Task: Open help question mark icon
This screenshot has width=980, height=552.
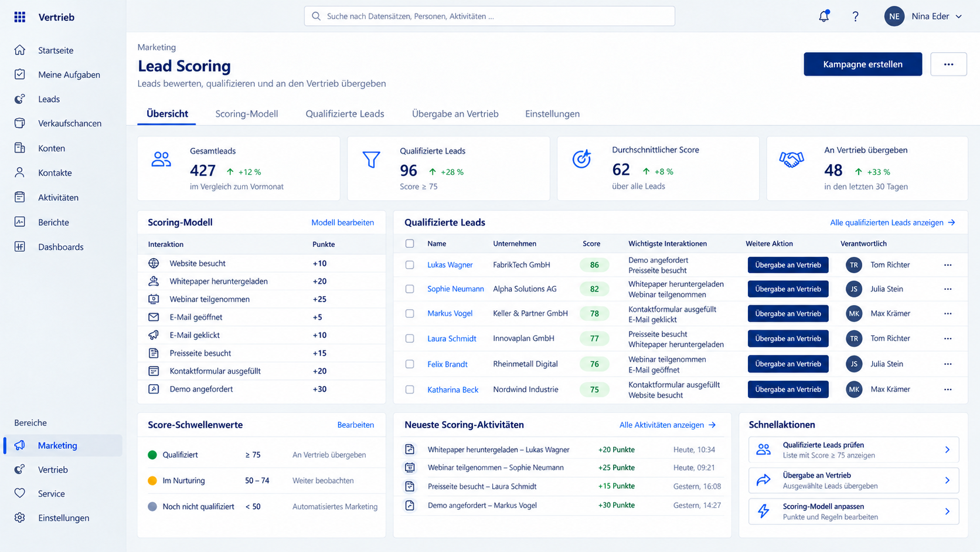Action: coord(855,16)
